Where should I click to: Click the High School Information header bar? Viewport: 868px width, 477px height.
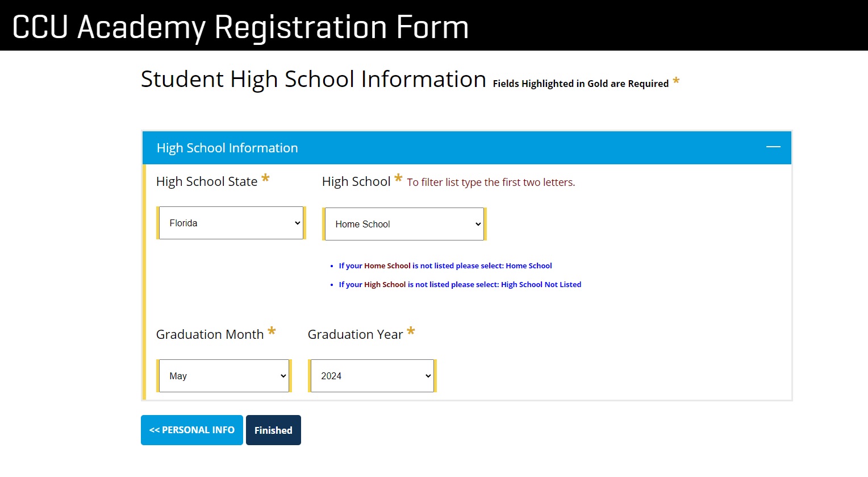(x=454, y=148)
